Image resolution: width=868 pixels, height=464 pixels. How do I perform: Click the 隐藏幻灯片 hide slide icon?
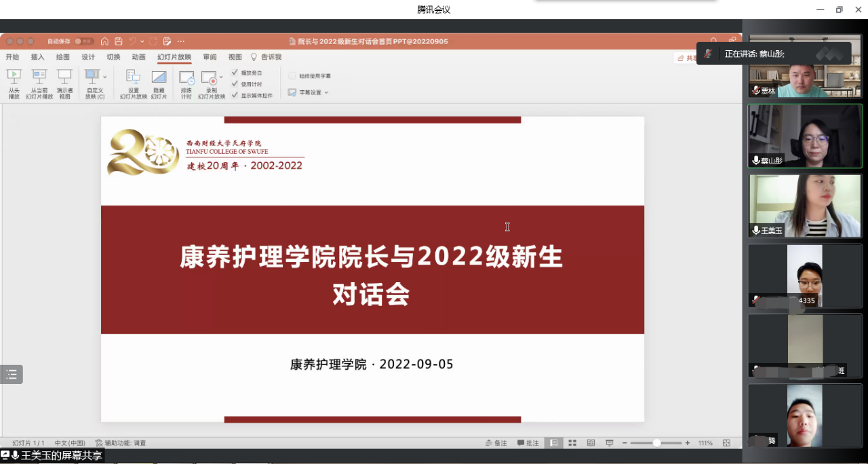159,77
